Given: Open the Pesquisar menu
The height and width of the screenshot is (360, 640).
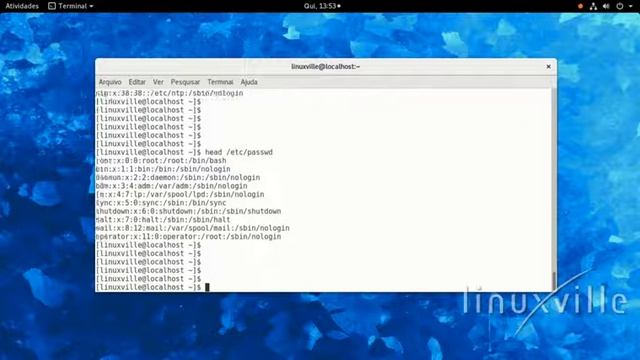Looking at the screenshot, I should 185,82.
